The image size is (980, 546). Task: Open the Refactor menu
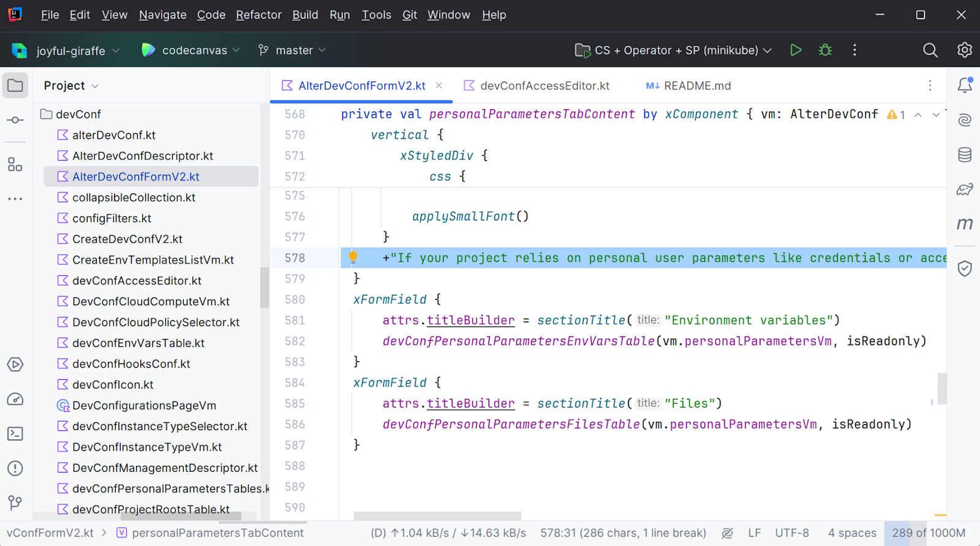(x=258, y=15)
